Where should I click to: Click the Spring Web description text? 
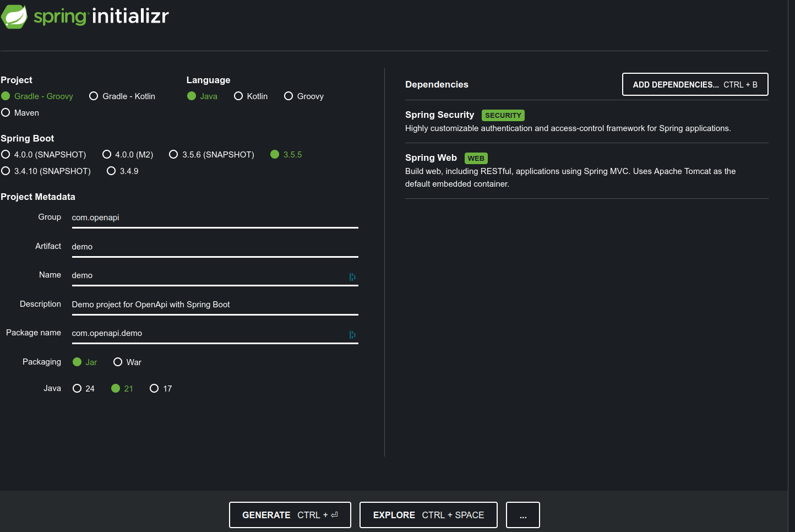[x=570, y=177]
